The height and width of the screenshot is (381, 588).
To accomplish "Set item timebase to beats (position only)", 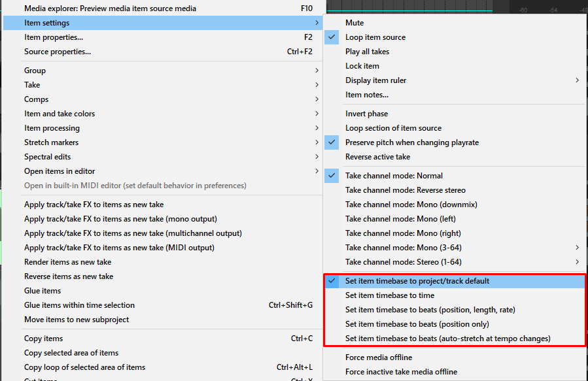I will pyautogui.click(x=417, y=324).
